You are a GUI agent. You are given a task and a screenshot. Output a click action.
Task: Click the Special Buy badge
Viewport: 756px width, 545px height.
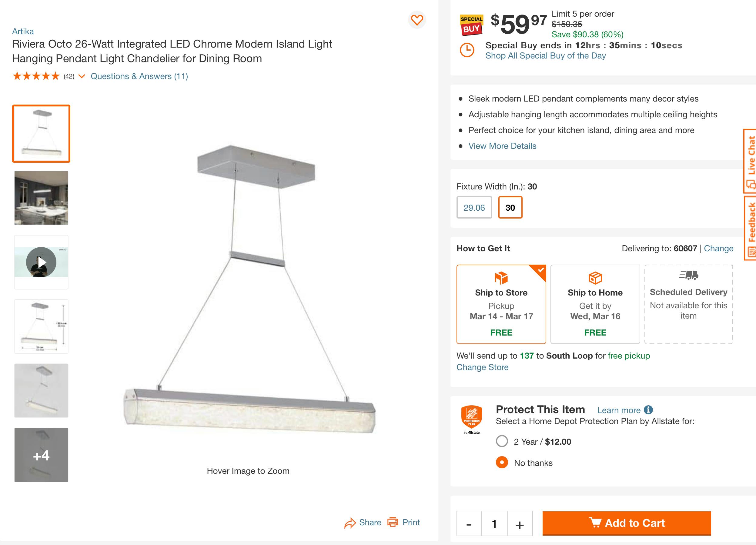coord(471,25)
